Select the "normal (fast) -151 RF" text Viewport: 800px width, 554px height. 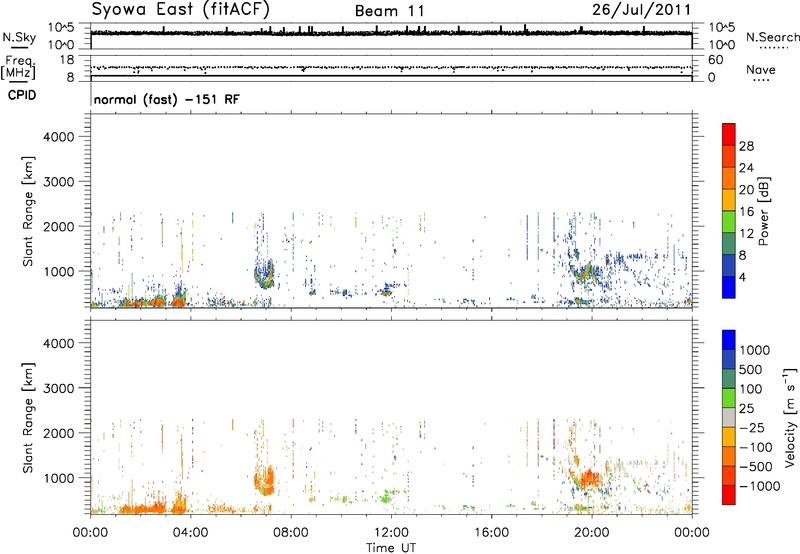tap(166, 99)
